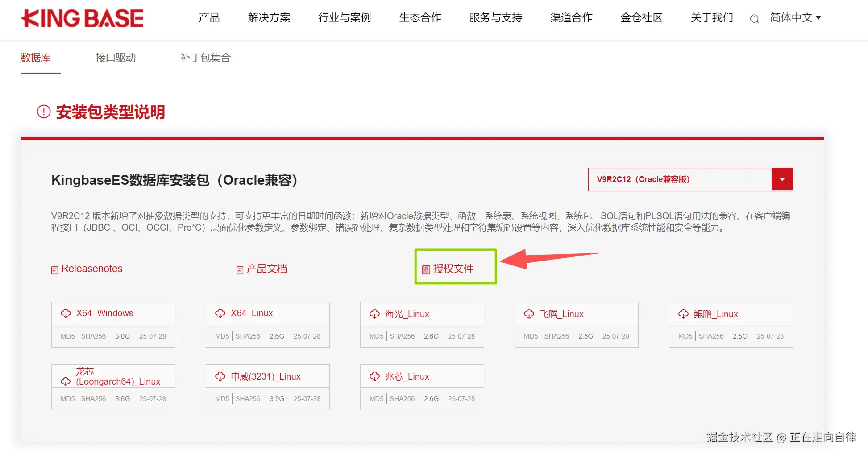This screenshot has width=868, height=455.
Task: Download the 兆芯_Linux package
Action: (x=407, y=376)
